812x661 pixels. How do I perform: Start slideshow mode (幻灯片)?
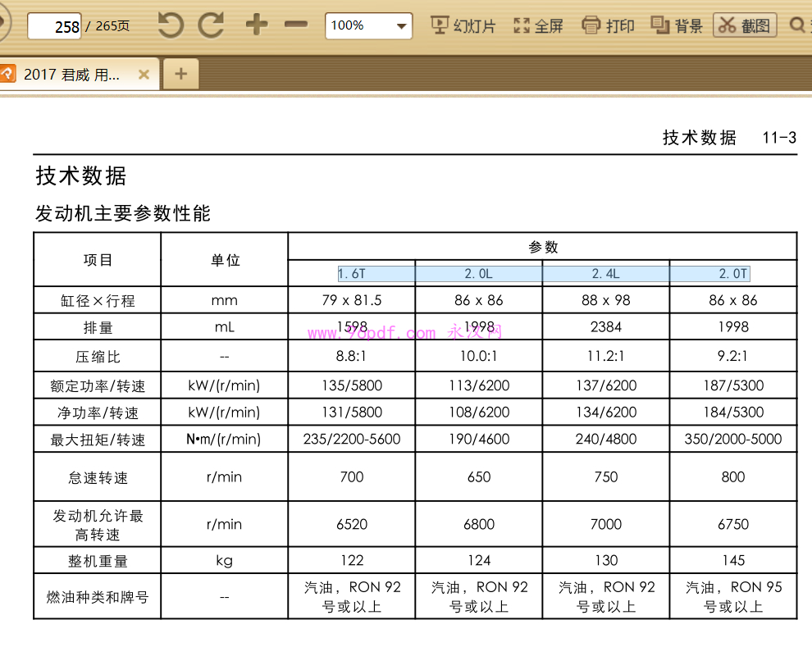click(x=463, y=25)
